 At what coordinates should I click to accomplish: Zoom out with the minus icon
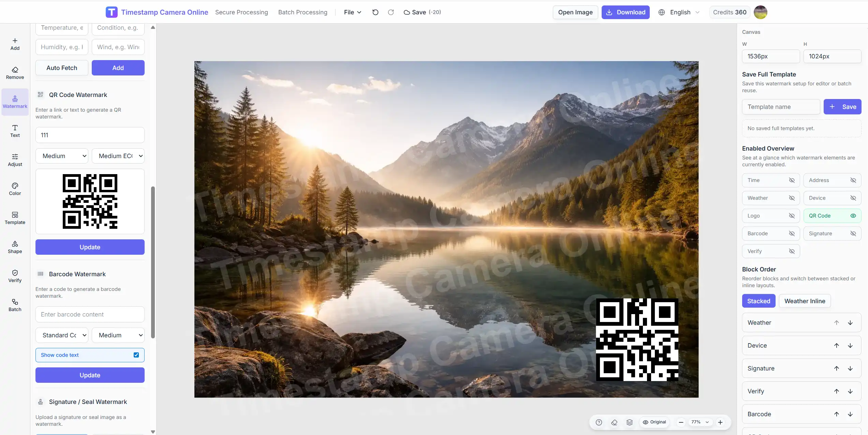coord(681,422)
